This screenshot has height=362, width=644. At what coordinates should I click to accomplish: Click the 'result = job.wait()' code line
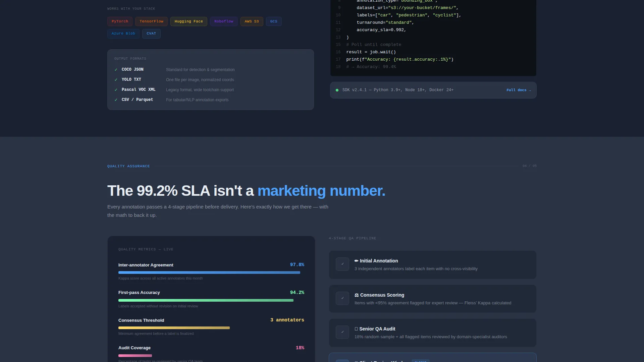point(371,52)
